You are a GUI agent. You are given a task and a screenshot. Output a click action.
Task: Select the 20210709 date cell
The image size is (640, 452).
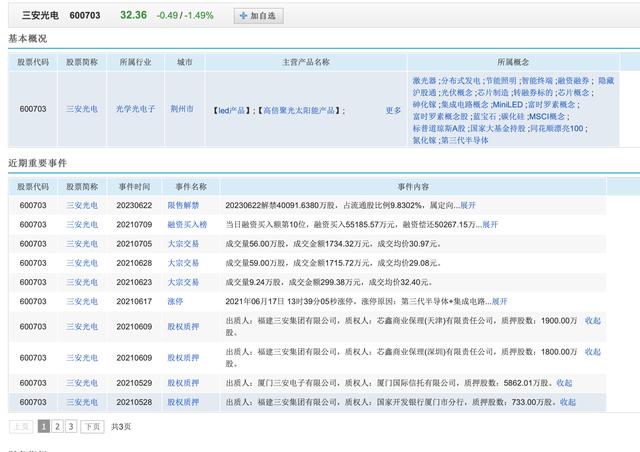click(134, 225)
